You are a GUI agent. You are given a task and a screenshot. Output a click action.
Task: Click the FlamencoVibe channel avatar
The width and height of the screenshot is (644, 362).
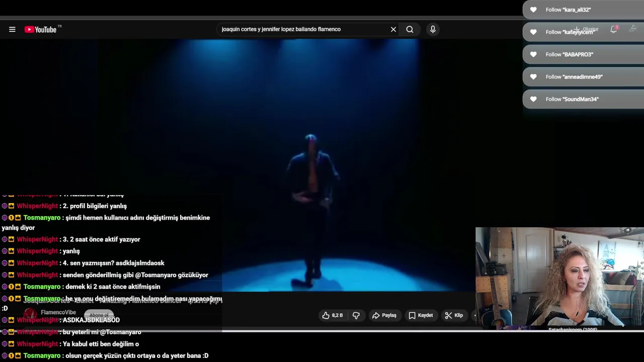coord(30,314)
